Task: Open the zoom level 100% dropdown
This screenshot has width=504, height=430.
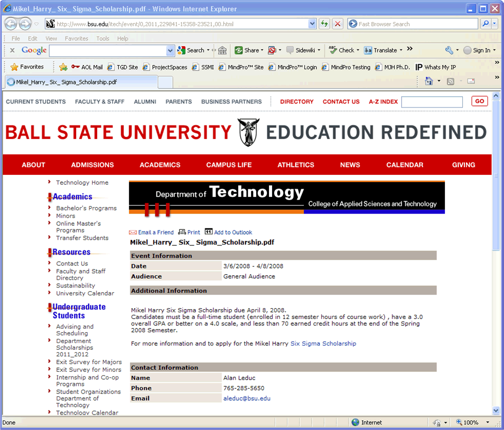Action: pos(488,423)
